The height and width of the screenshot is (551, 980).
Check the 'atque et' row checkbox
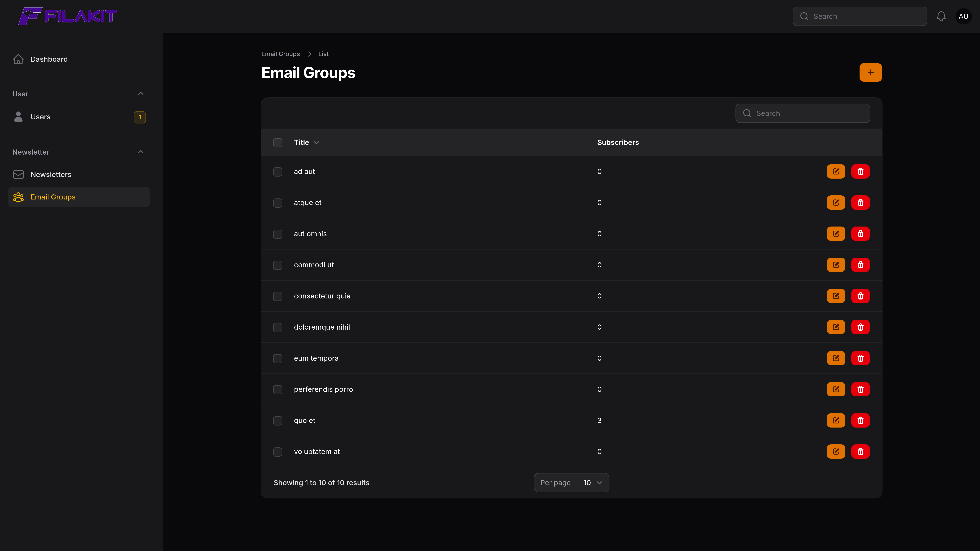pyautogui.click(x=278, y=203)
